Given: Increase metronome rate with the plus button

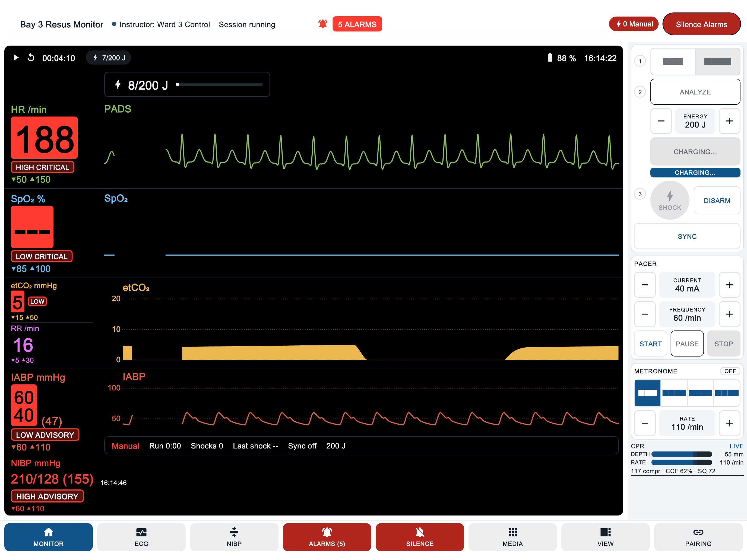Looking at the screenshot, I should point(729,423).
